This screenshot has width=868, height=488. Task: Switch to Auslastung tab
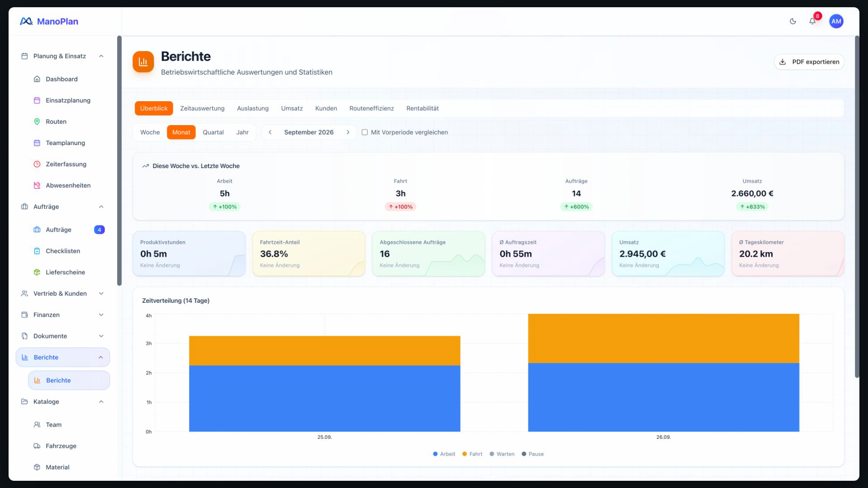[x=253, y=108]
